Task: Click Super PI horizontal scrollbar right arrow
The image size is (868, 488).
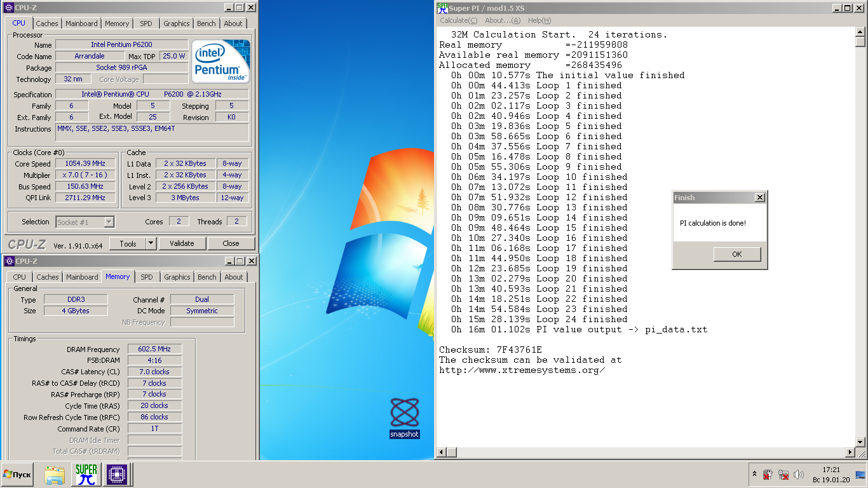Action: (x=850, y=452)
